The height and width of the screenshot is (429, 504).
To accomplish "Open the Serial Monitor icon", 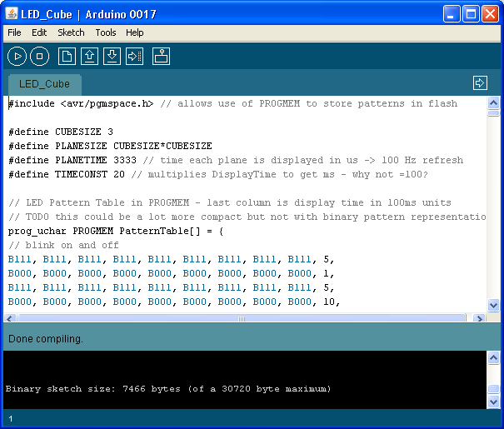I will coord(161,56).
